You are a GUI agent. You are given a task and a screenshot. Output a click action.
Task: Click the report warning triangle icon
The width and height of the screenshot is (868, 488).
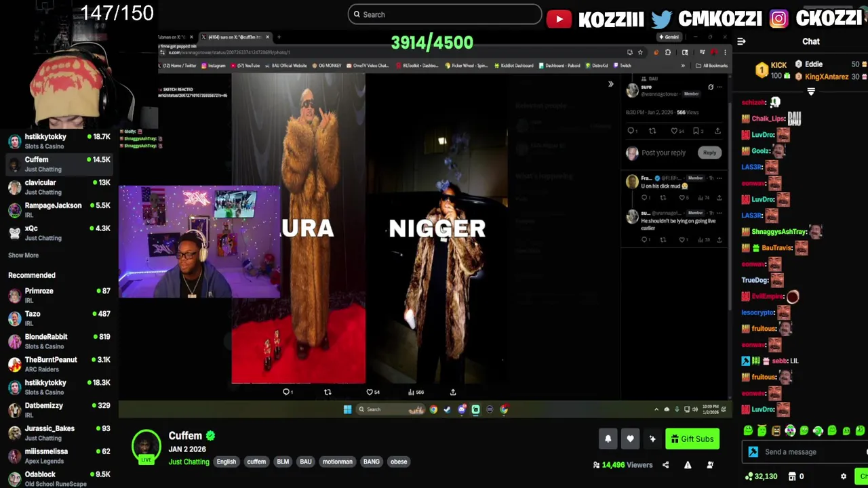[x=688, y=465]
